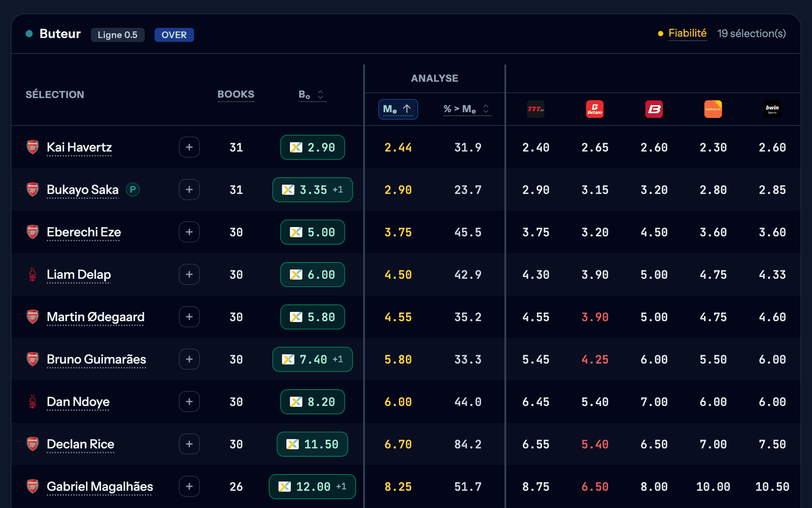
Task: Click red 3.90 Betano odds for Ødegaard
Action: [595, 317]
